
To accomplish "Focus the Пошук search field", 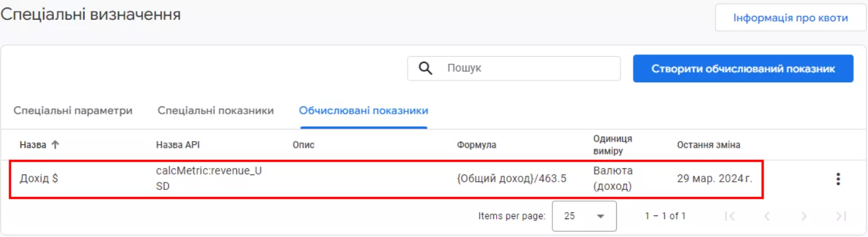I will pyautogui.click(x=513, y=69).
